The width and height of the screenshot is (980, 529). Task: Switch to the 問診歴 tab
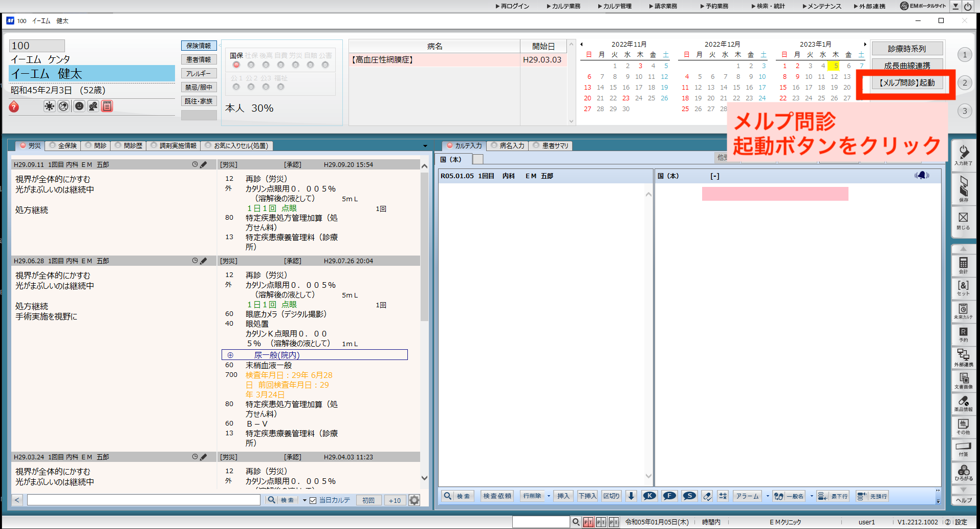128,145
